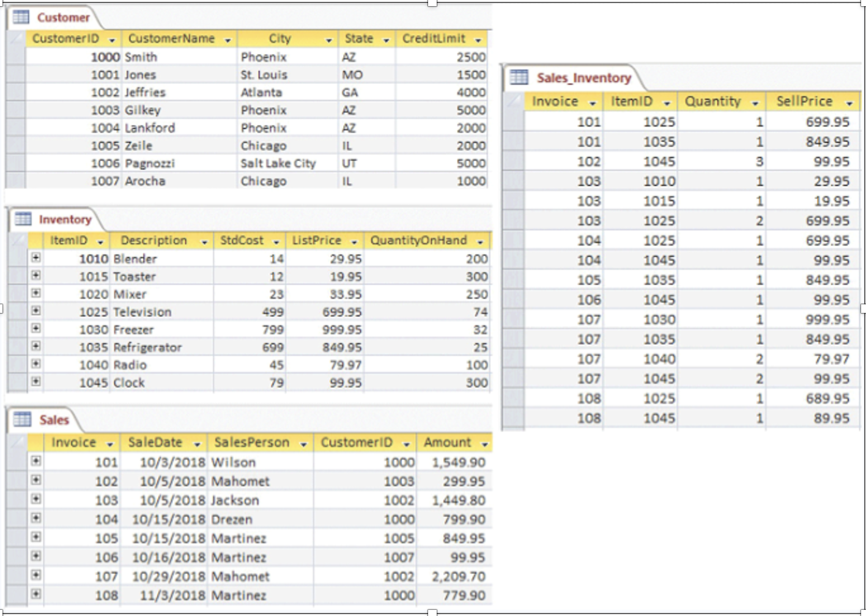The height and width of the screenshot is (616, 866).
Task: Open the SellPrice column dropdown arrow
Action: (x=849, y=103)
